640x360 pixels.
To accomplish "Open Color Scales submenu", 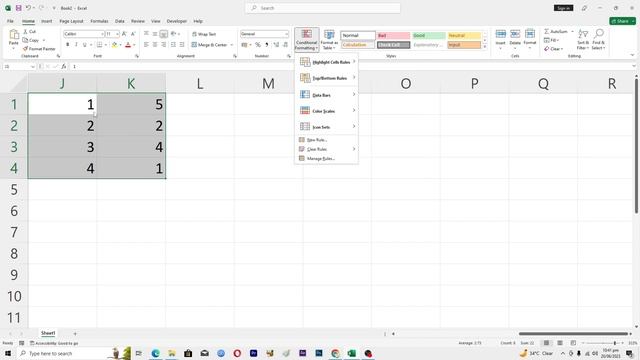I will coord(327,111).
